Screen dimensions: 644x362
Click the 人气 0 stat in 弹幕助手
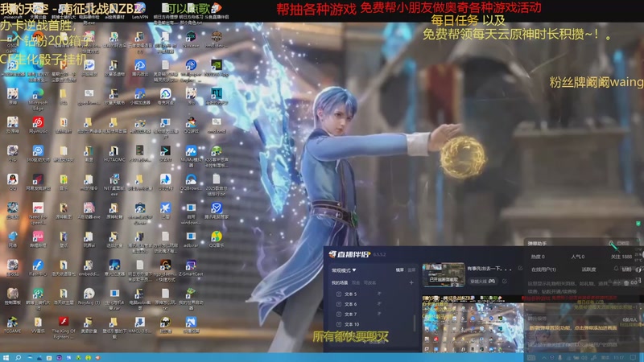pos(577,257)
